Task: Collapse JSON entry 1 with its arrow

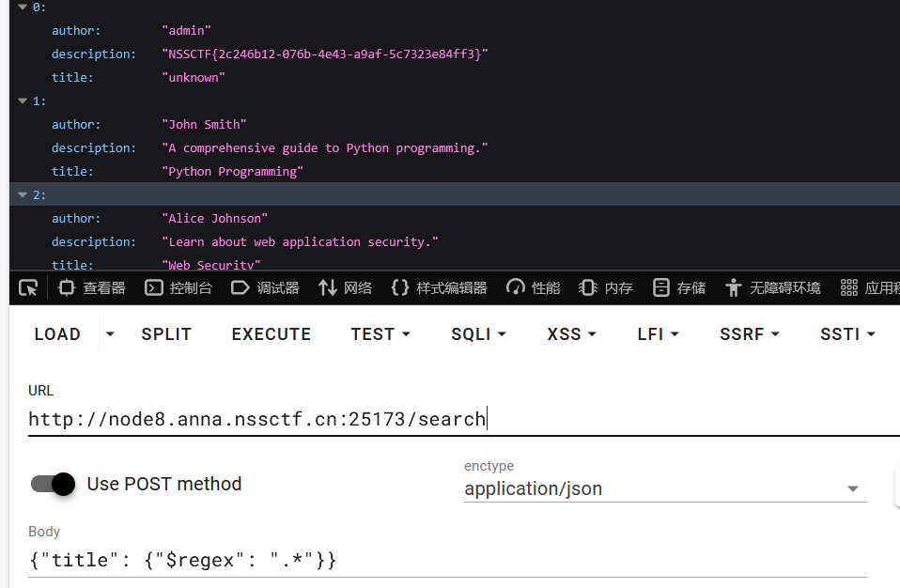Action: pyautogui.click(x=23, y=101)
